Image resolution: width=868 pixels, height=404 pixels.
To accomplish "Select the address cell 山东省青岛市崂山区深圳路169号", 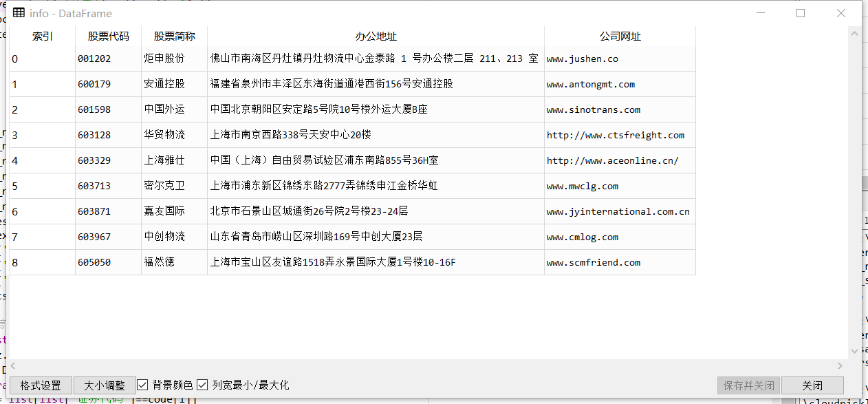I will (x=376, y=237).
